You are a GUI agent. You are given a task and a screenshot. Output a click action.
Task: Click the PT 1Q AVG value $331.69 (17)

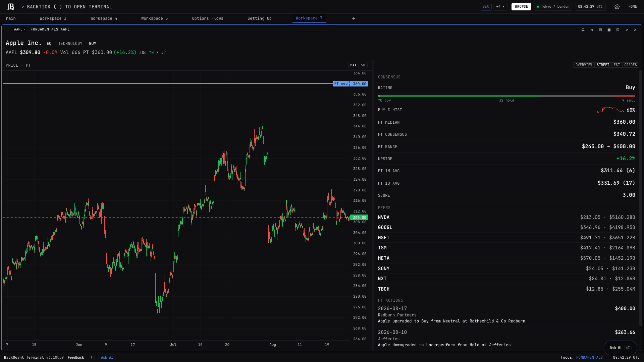[616, 183]
